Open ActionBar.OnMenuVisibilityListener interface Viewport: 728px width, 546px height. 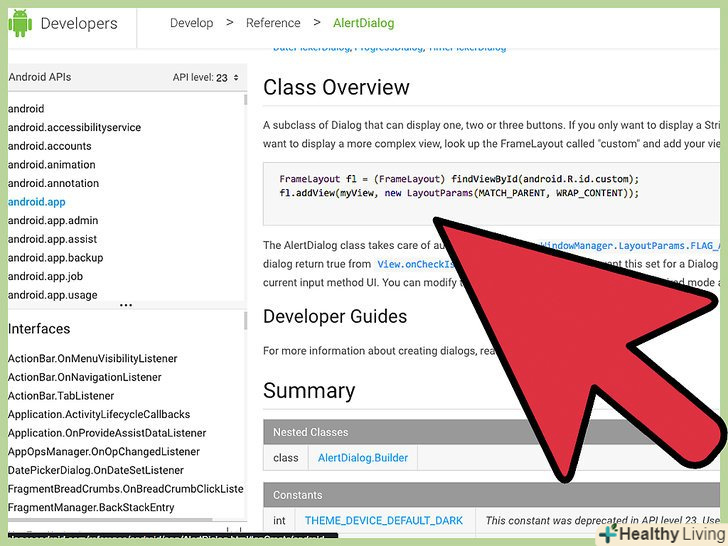point(92,358)
